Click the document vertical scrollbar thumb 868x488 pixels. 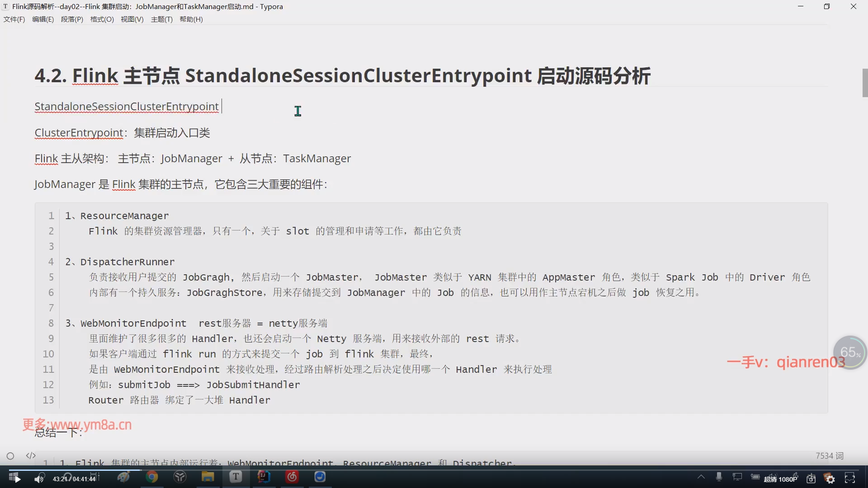[865, 83]
